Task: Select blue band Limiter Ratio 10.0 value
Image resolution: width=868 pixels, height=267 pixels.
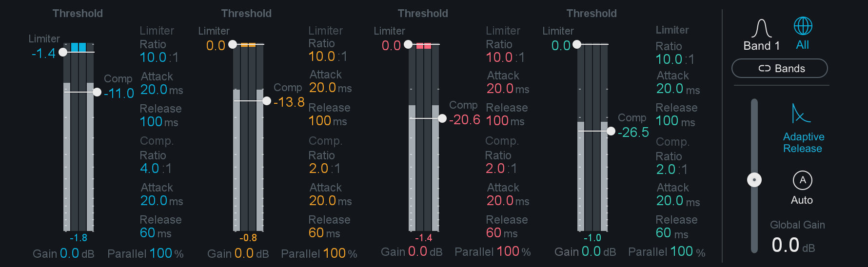Action: [153, 57]
